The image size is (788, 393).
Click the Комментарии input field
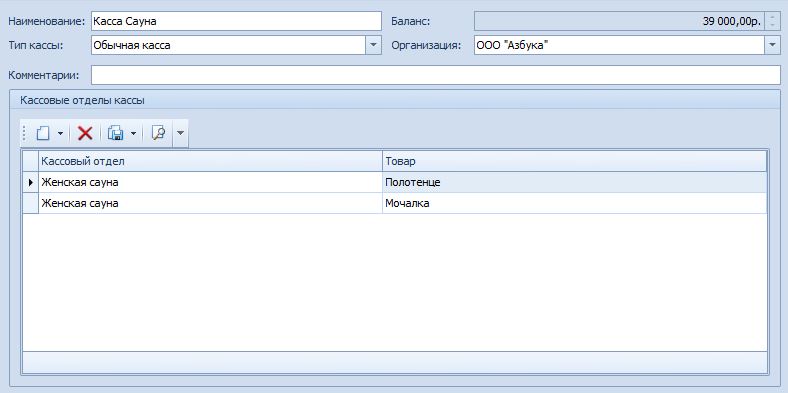tap(436, 75)
